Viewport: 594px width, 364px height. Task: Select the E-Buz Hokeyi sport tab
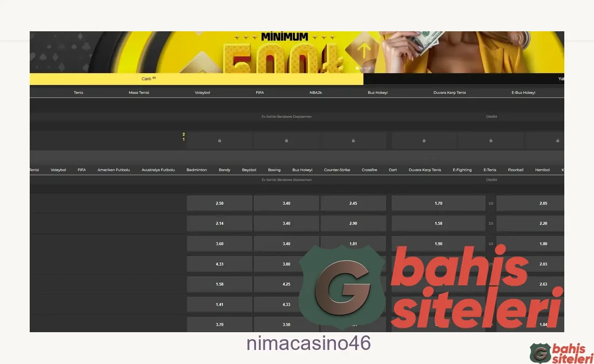click(523, 92)
